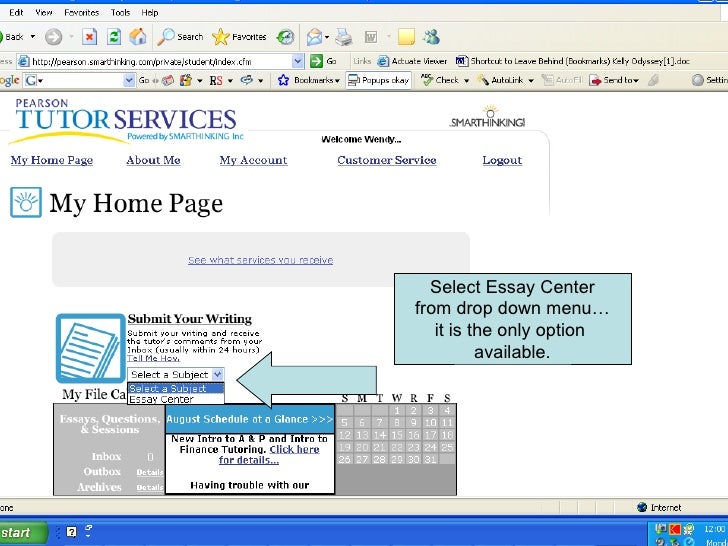Click the AutoLink toolbar button
The image size is (728, 546).
[x=500, y=80]
